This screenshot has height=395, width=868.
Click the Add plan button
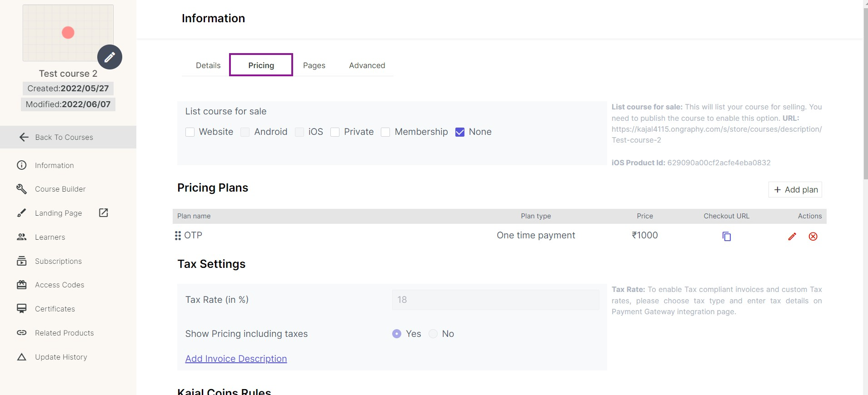click(x=795, y=190)
